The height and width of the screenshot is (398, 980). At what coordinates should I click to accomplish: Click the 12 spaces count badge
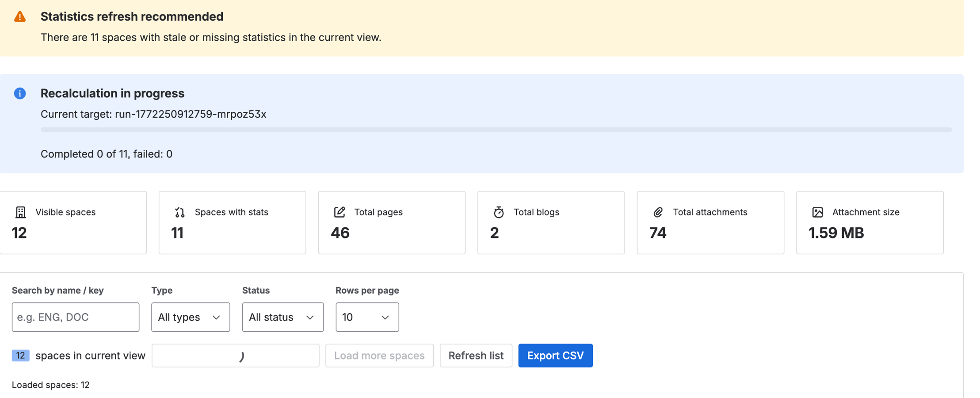click(x=20, y=355)
